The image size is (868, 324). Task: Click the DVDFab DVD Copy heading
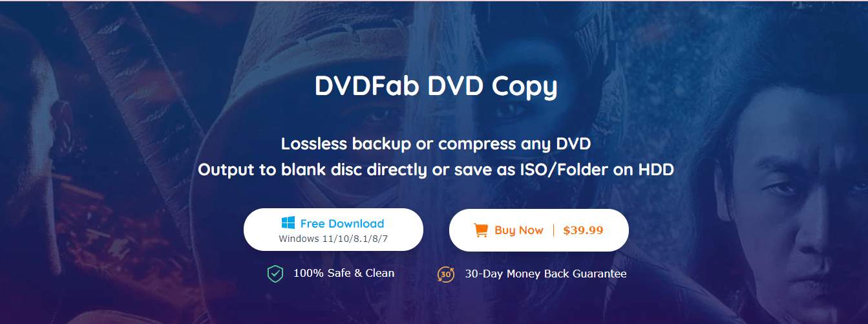coord(436,87)
